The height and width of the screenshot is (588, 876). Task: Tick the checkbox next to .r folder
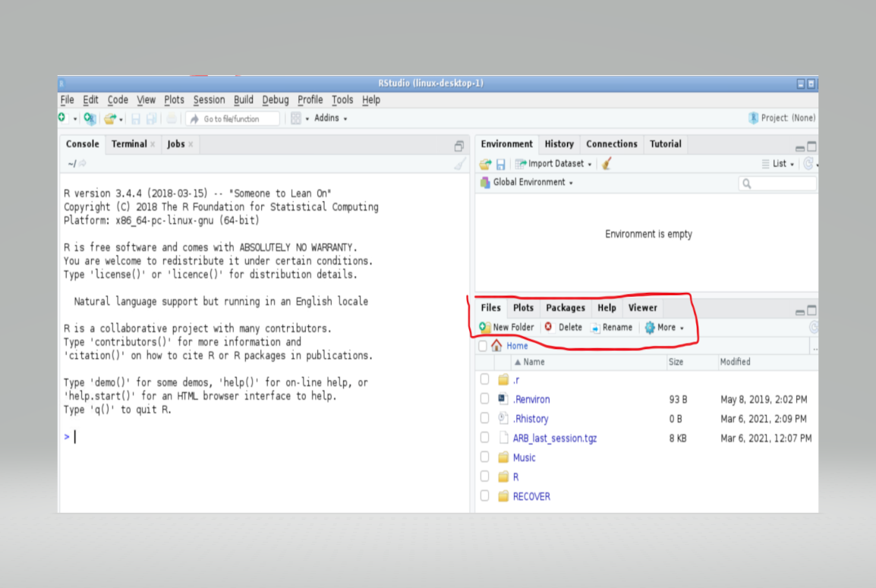click(485, 379)
